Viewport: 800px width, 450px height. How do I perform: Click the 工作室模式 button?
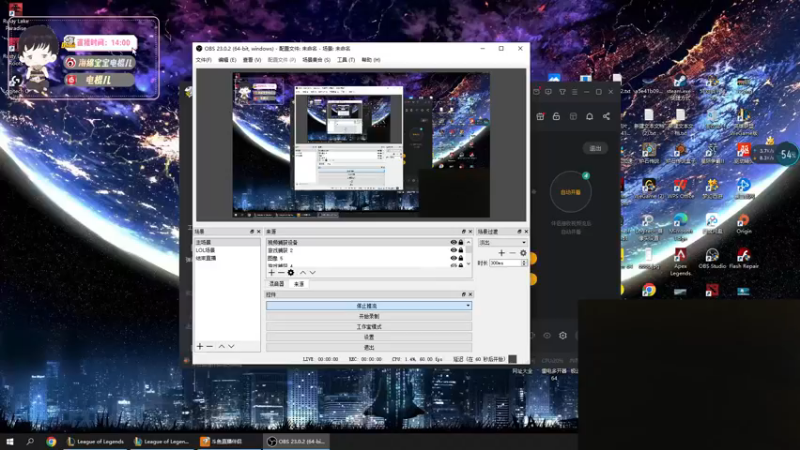(369, 327)
